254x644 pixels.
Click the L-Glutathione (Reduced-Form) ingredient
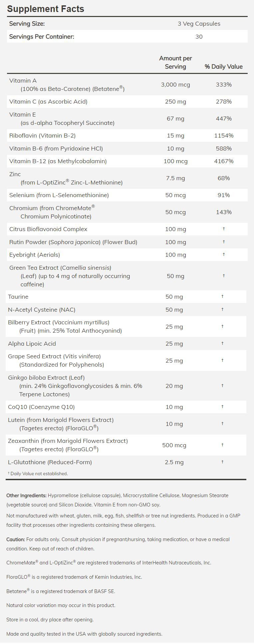tap(50, 462)
